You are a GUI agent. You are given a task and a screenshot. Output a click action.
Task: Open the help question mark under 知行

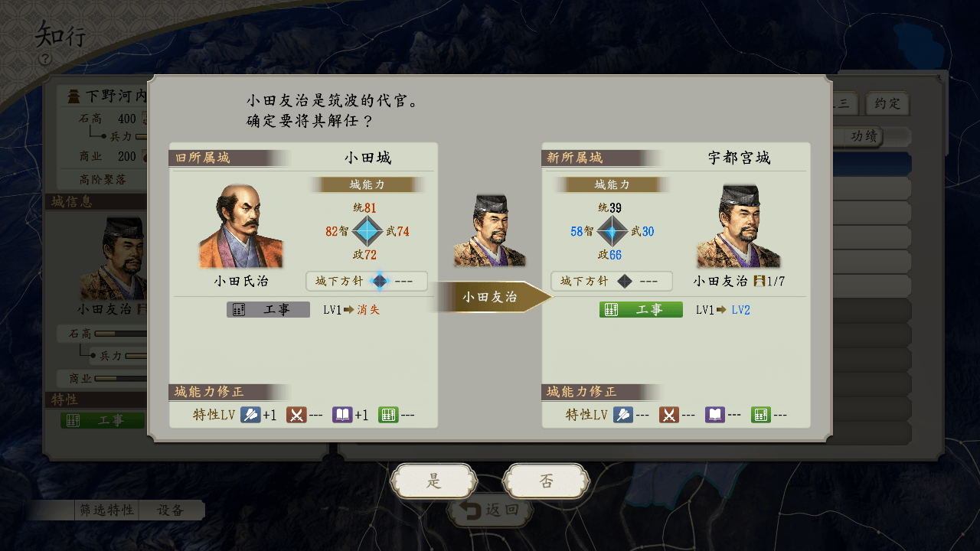coord(45,59)
